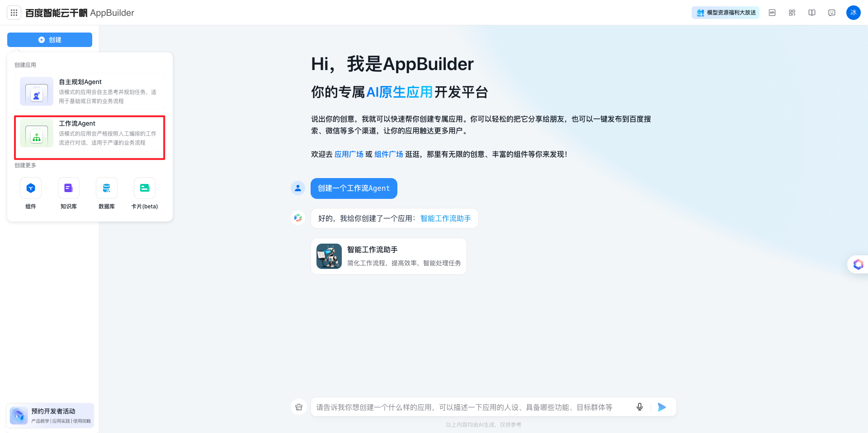Open the 知识库 knowledge base icon
Image resolution: width=868 pixels, height=433 pixels.
(69, 188)
